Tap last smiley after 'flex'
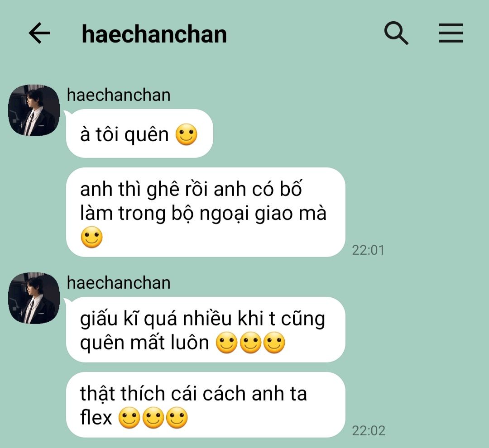 point(177,417)
